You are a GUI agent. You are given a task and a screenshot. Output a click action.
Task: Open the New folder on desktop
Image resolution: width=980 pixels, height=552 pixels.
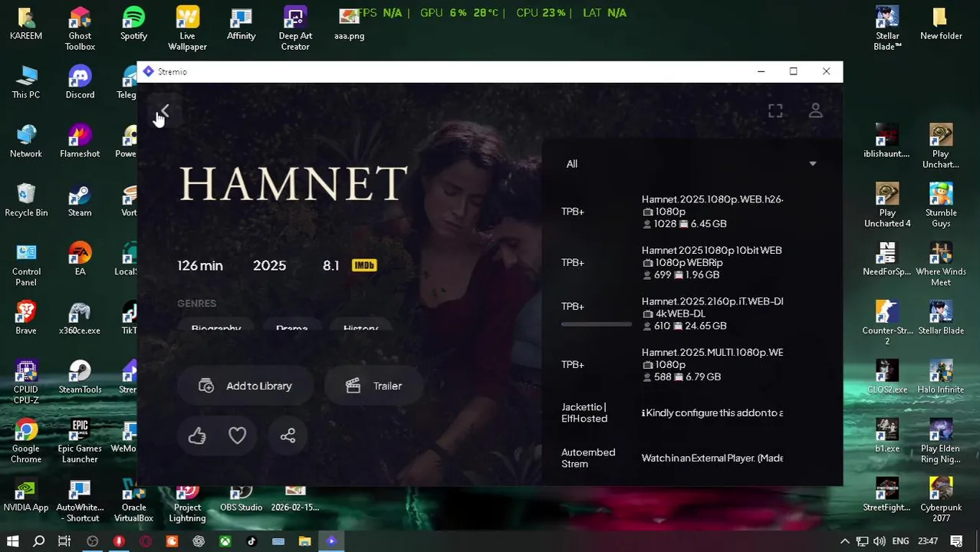click(941, 24)
